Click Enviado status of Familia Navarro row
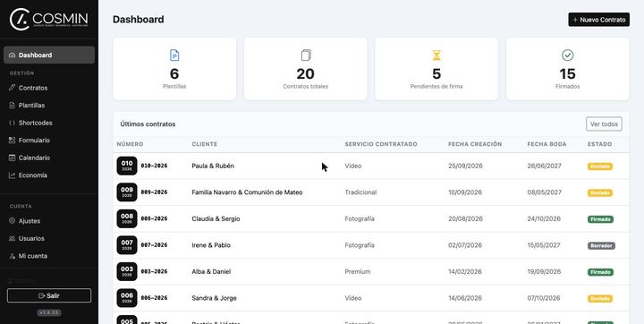Viewport: 644px width, 324px height. (x=600, y=192)
